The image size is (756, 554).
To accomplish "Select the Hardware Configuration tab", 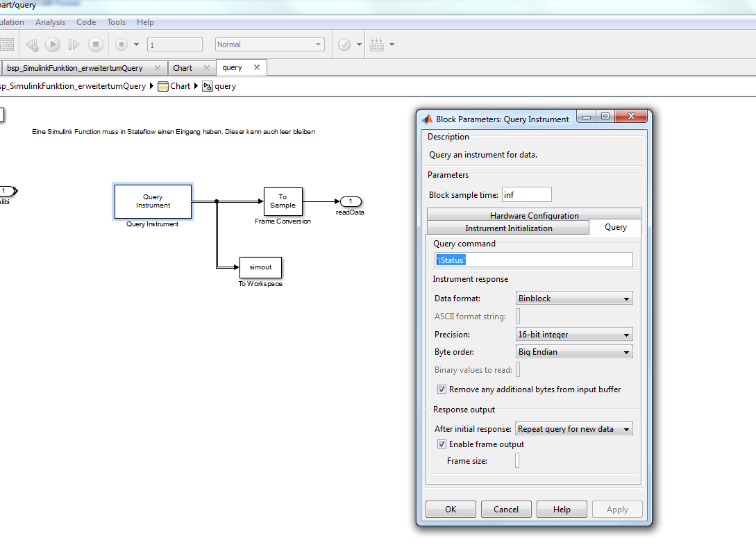I will click(x=534, y=215).
